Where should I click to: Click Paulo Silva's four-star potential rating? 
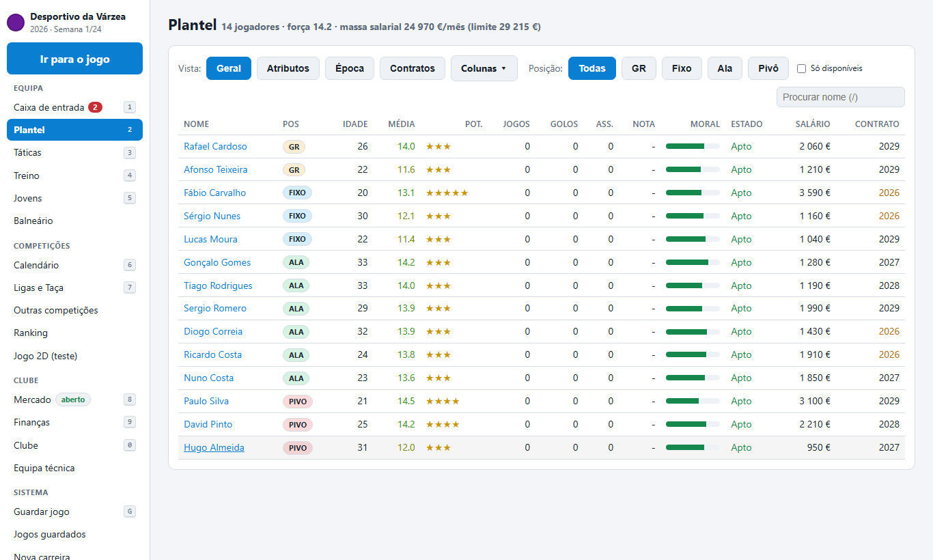click(443, 401)
